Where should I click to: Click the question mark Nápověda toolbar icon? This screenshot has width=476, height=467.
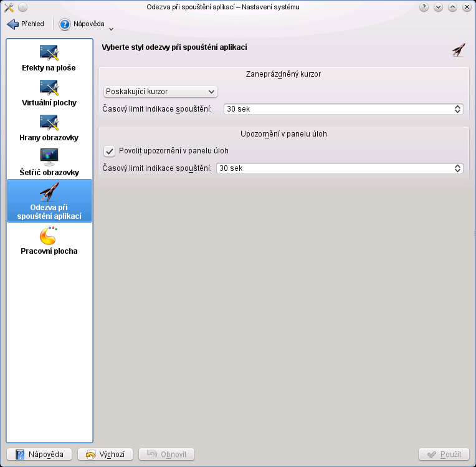(64, 24)
